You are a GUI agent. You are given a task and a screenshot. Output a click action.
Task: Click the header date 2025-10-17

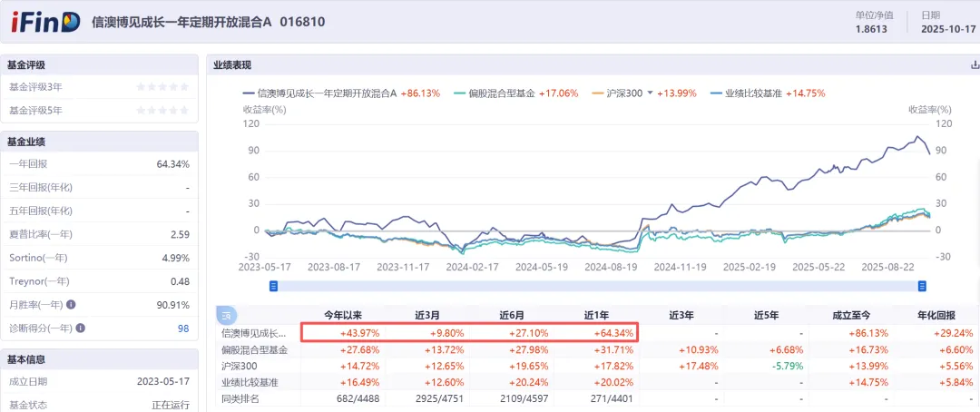947,29
